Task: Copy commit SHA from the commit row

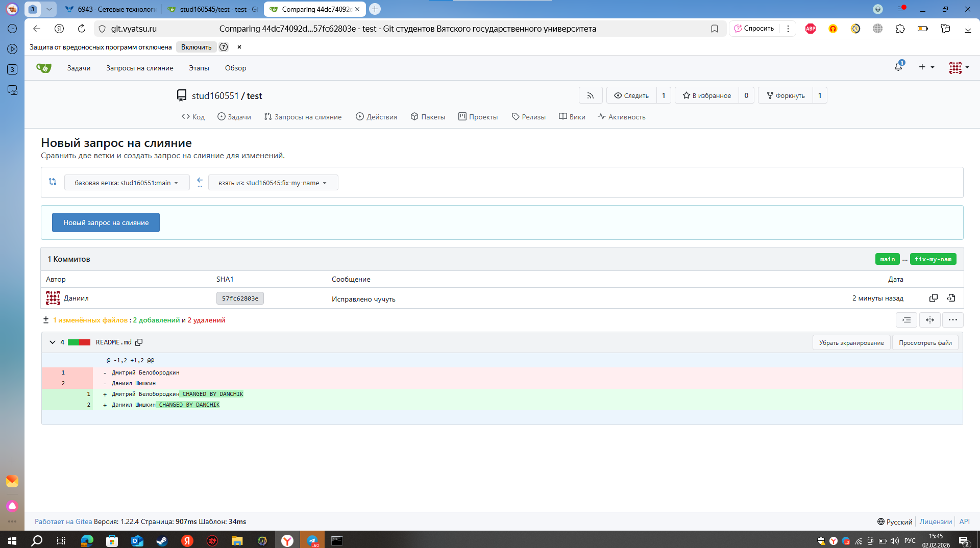Action: (934, 298)
